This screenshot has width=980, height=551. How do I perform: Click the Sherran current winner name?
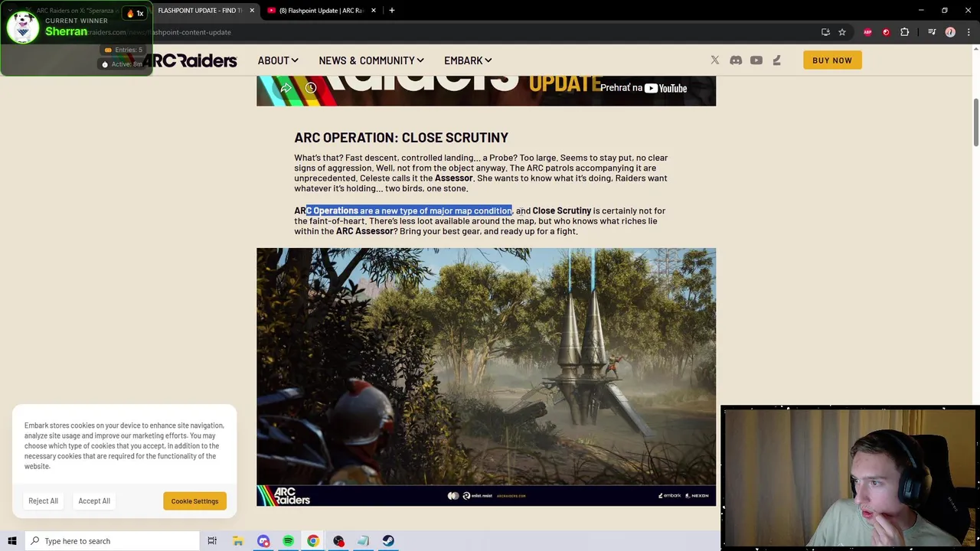coord(66,31)
